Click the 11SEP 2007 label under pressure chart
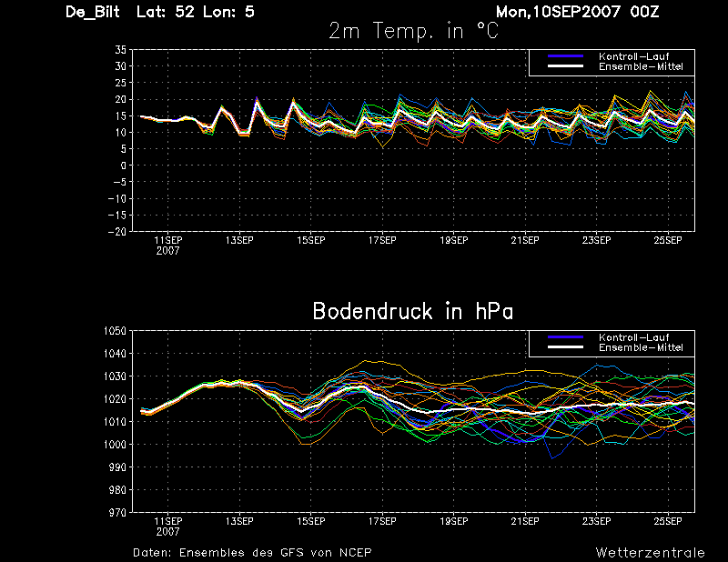 point(168,527)
